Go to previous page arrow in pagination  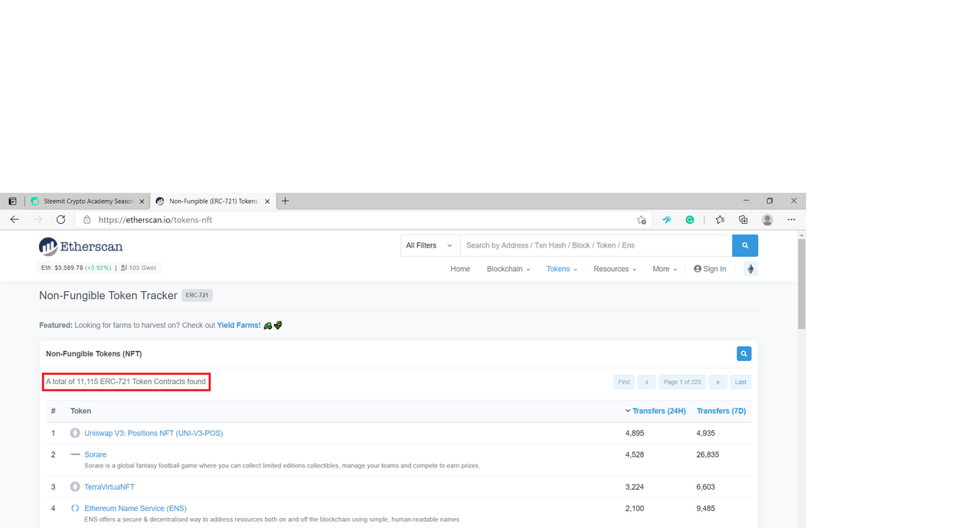point(647,382)
